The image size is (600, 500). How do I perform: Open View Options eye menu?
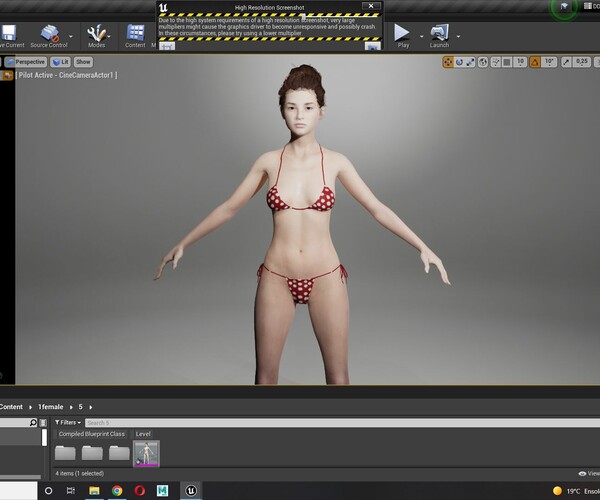[x=589, y=473]
